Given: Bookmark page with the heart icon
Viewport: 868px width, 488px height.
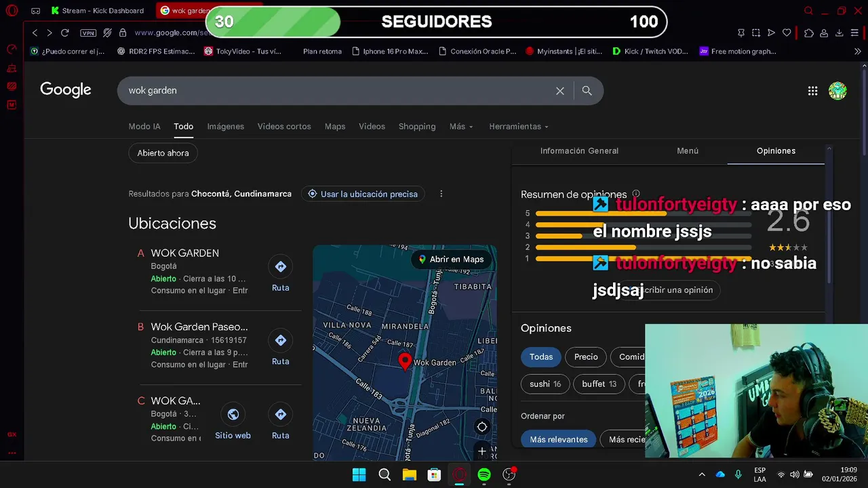Looking at the screenshot, I should point(787,33).
